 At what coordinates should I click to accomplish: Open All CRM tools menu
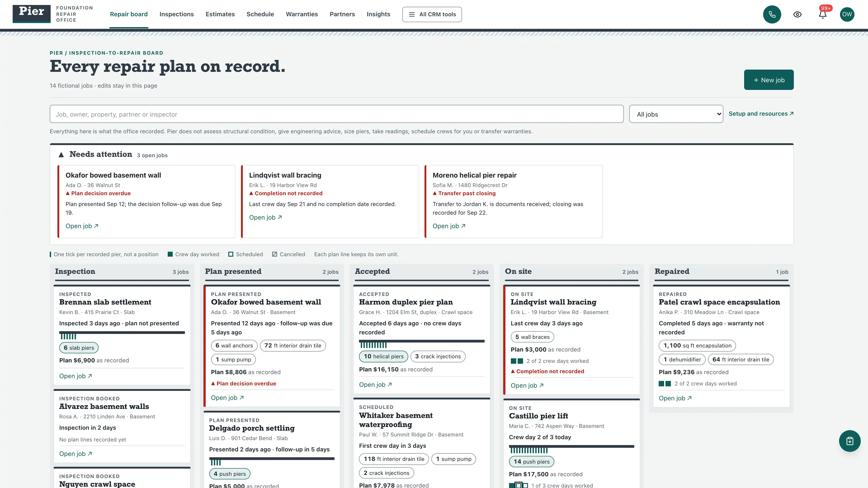(x=432, y=14)
